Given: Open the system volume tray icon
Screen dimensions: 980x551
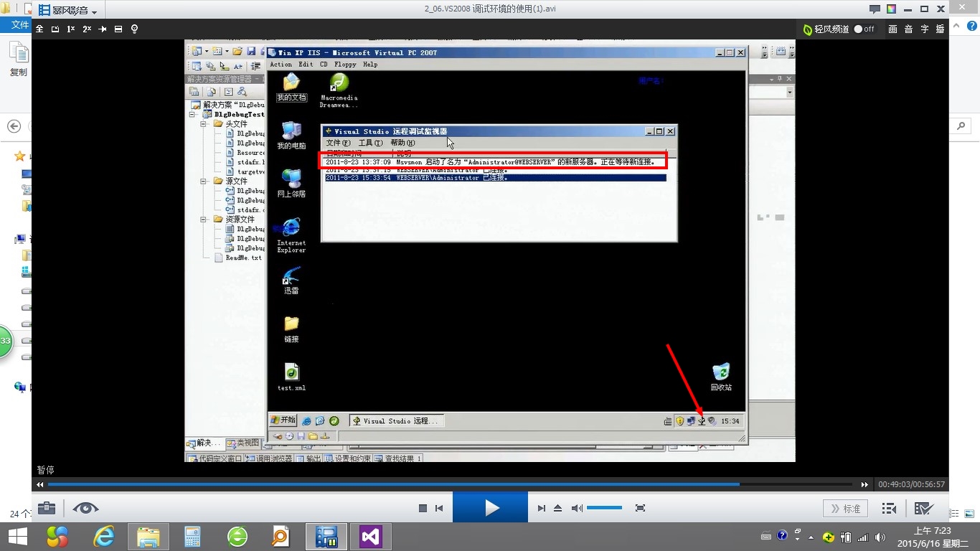Looking at the screenshot, I should 880,537.
